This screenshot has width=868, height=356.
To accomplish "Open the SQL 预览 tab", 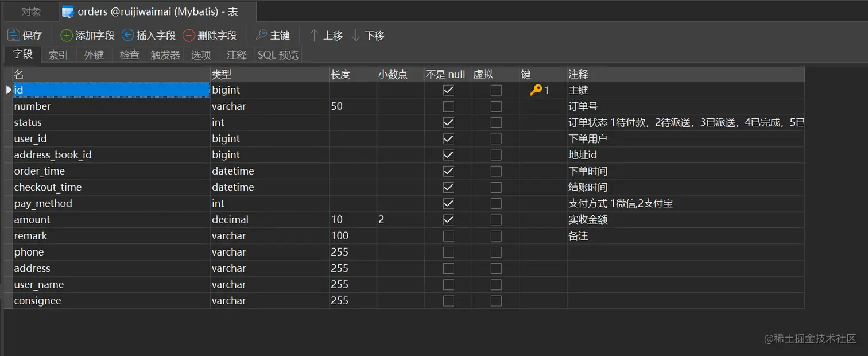I will click(x=278, y=55).
